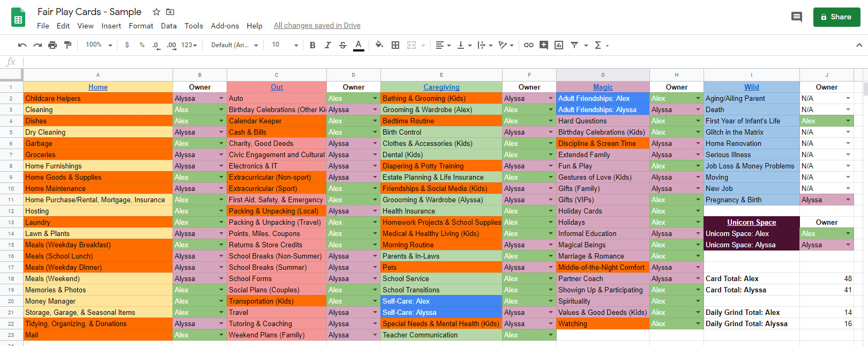Open Text rotation options
The image size is (868, 346).
pyautogui.click(x=506, y=45)
